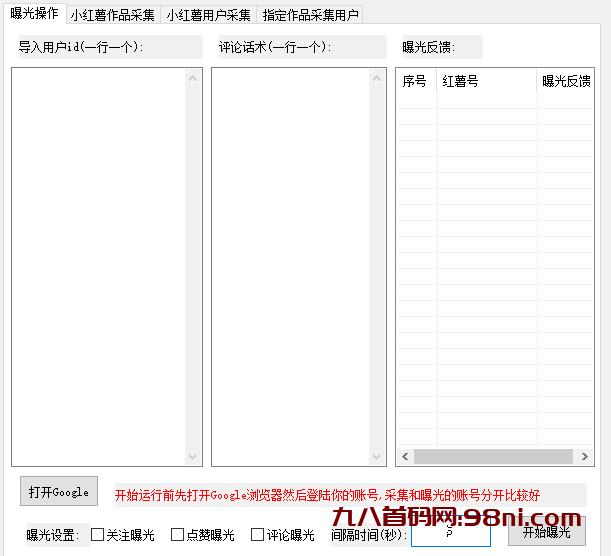Click up arrow of 评论话术 box scrollbar
The height and width of the screenshot is (556, 611).
(x=378, y=77)
